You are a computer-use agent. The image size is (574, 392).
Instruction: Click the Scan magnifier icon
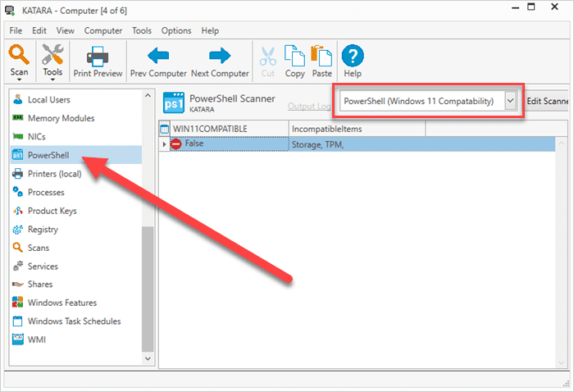(x=19, y=55)
